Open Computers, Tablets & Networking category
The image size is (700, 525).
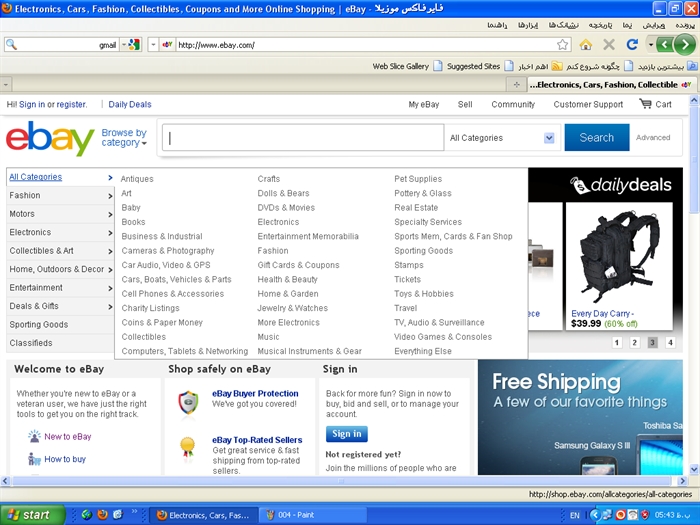tap(184, 351)
